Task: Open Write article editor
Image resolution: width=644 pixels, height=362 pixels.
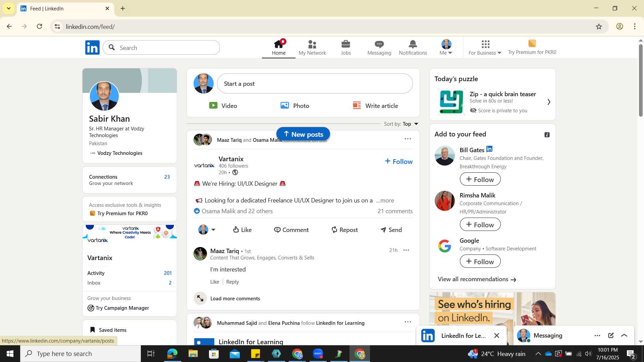Action: point(375,106)
